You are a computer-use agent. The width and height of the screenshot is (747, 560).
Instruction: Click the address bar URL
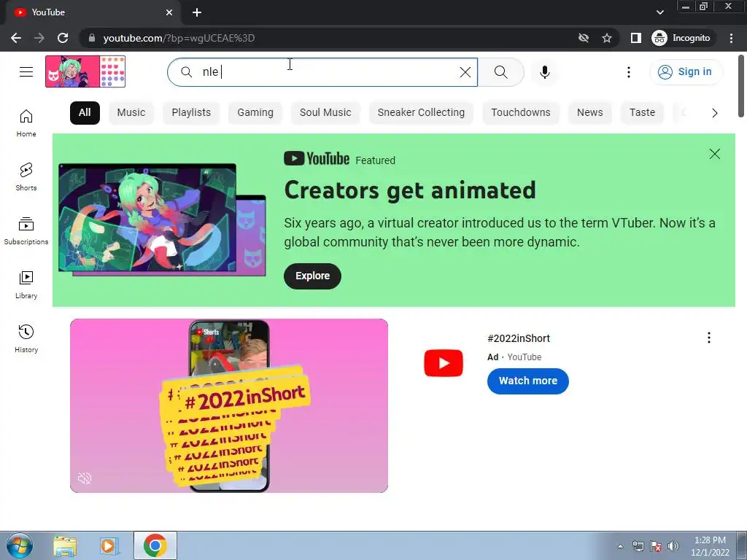coord(179,38)
